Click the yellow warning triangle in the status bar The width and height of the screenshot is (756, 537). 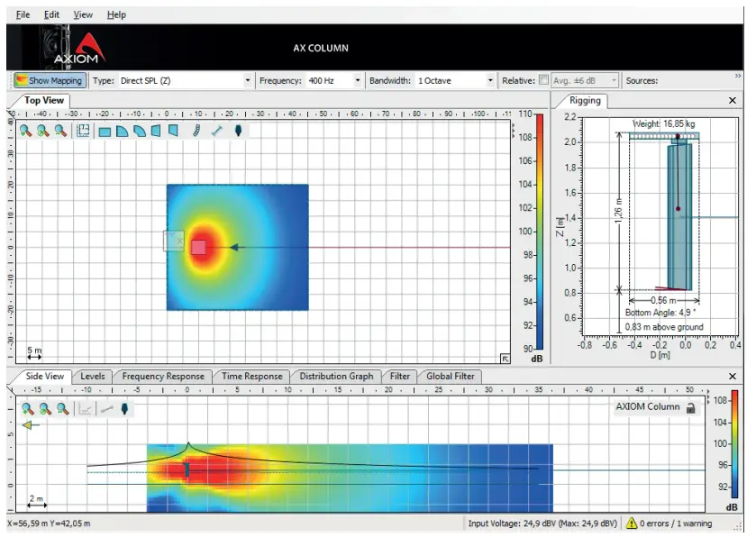(x=631, y=523)
